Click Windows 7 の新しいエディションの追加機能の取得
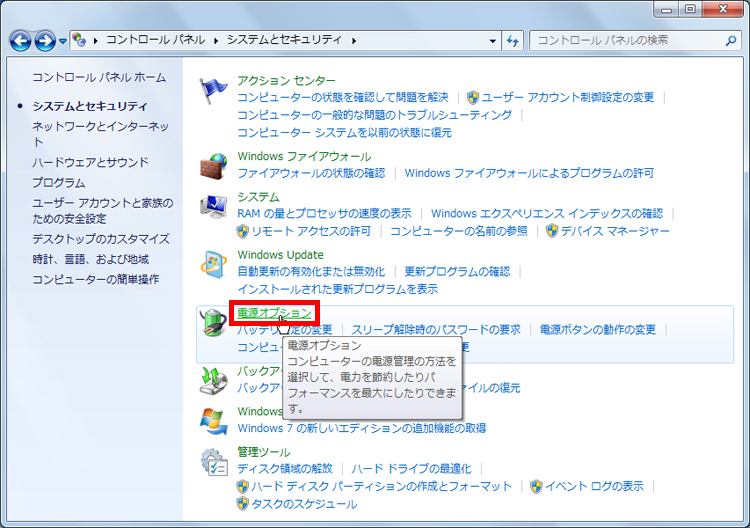The width and height of the screenshot is (750, 528). 362,428
